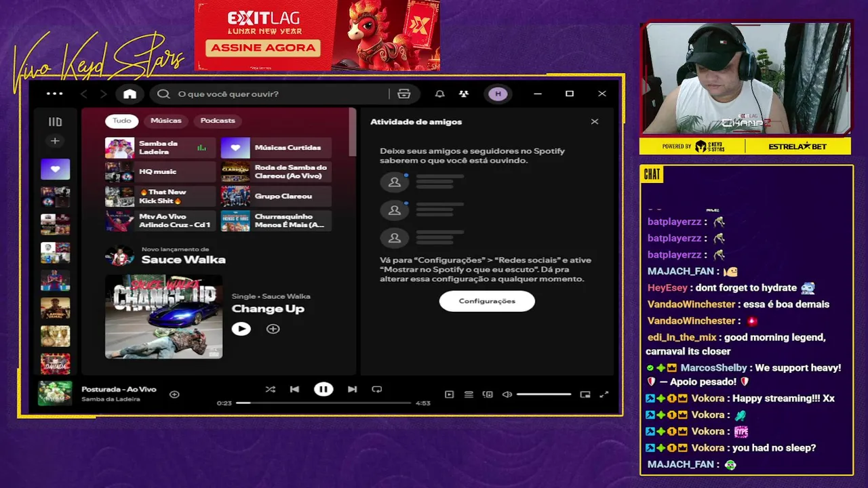Go forward with the right arrow
868x488 pixels.
click(104, 94)
